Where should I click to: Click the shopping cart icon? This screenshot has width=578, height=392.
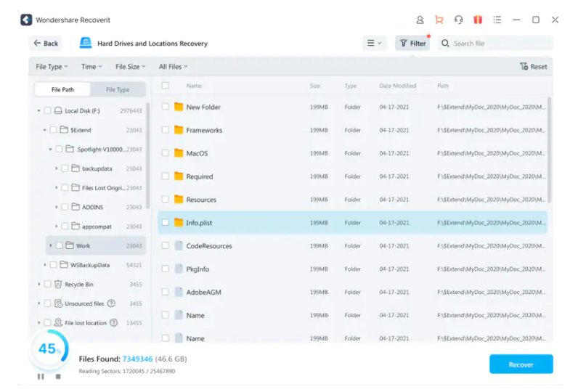(x=439, y=20)
